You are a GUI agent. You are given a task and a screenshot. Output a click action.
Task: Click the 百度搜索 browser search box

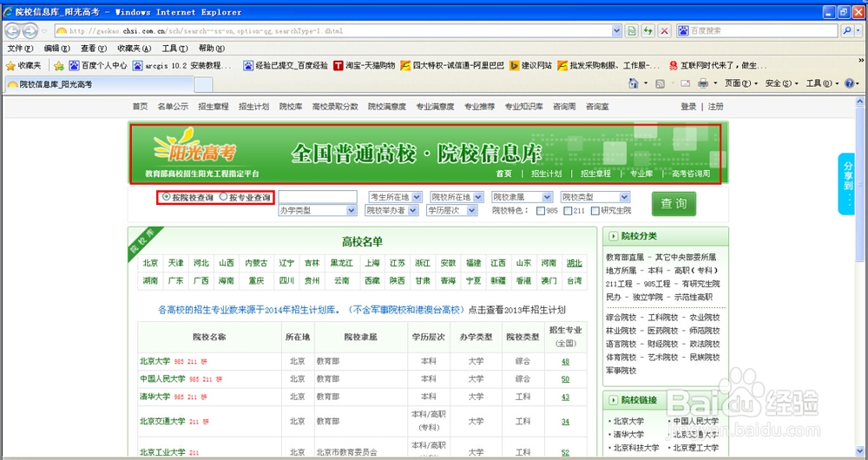757,31
